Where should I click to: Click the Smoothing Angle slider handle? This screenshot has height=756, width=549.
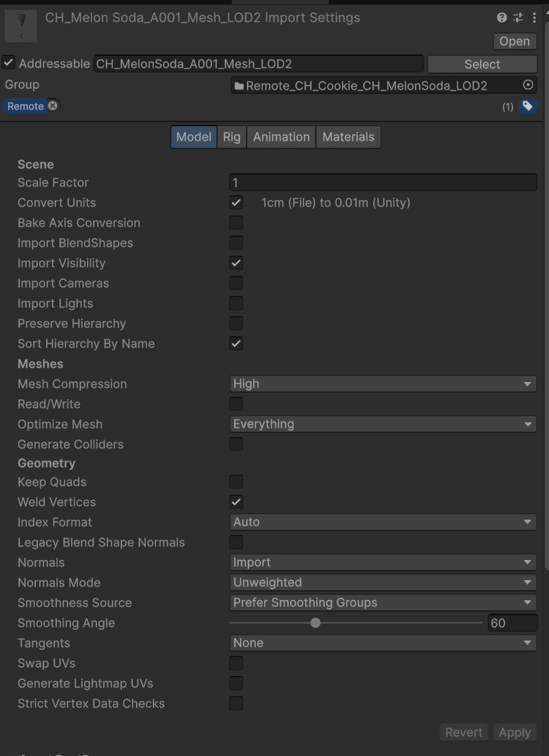316,623
